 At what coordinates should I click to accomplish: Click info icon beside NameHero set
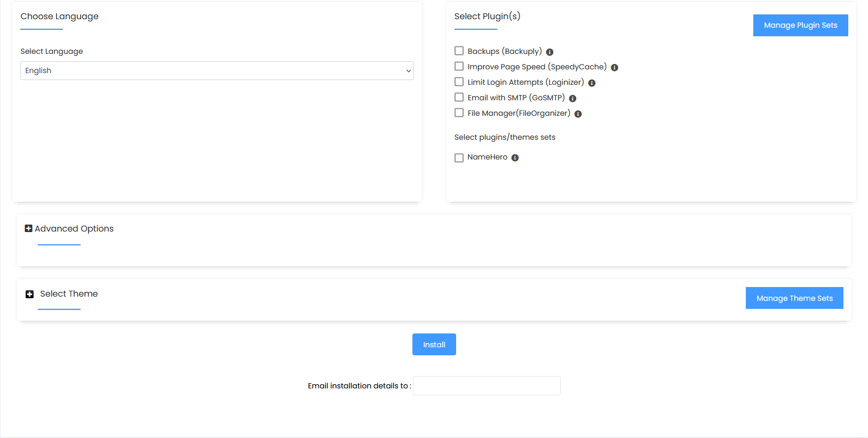click(515, 158)
